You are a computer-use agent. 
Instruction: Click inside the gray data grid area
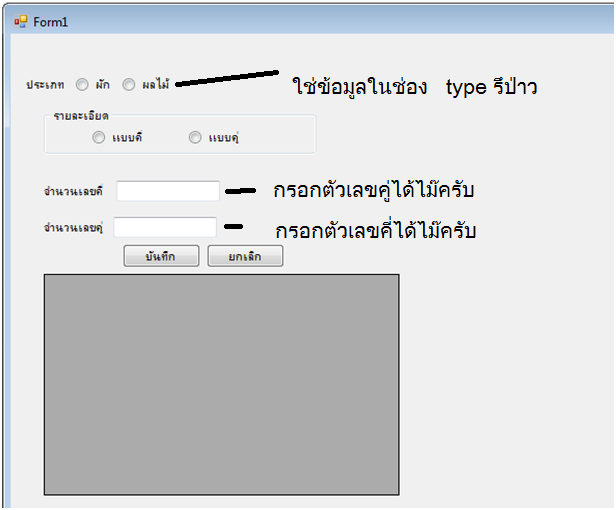(222, 385)
